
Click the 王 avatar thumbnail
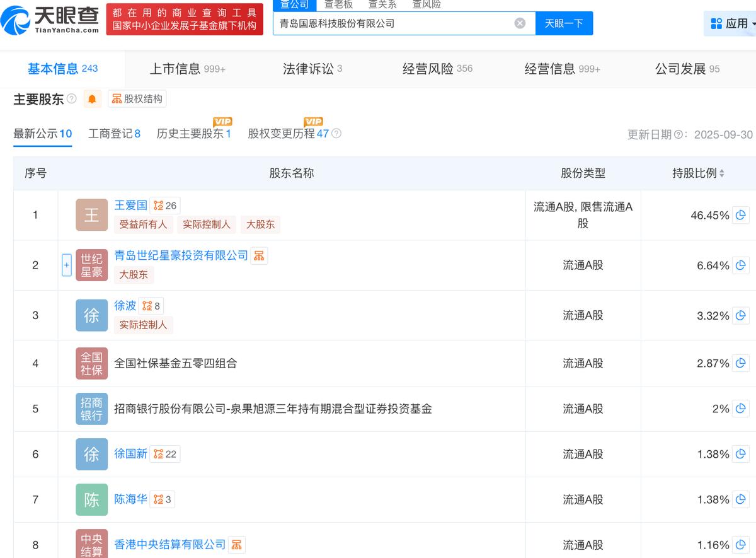click(92, 215)
